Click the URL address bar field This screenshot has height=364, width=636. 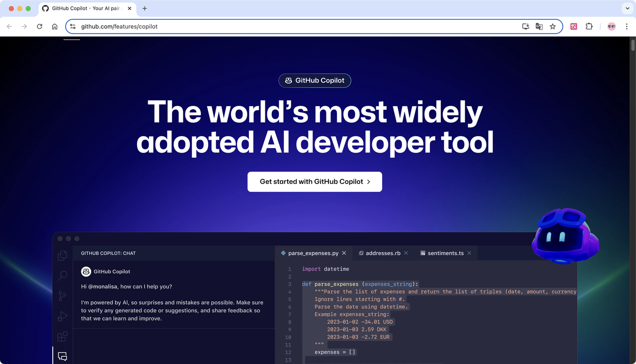298,26
